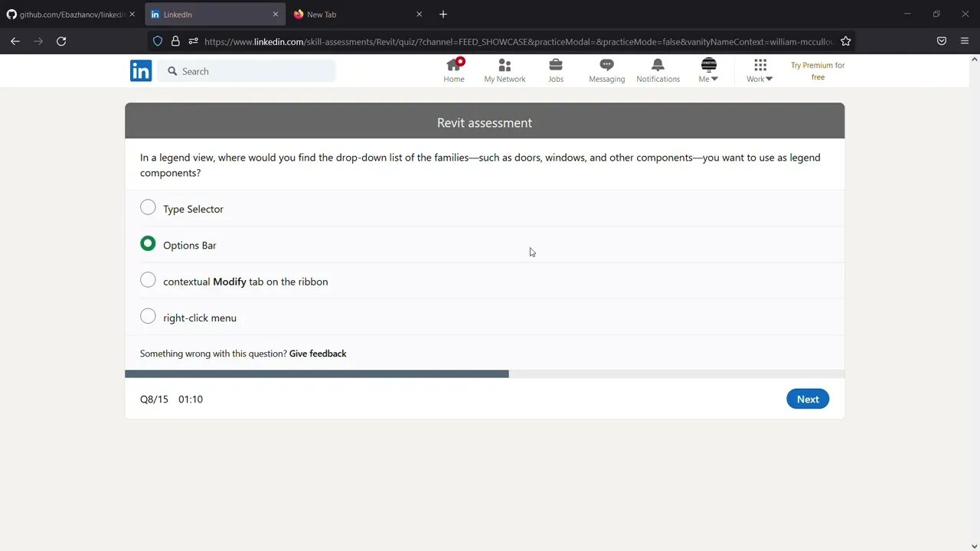Reload the page with refresh icon

coord(61,41)
